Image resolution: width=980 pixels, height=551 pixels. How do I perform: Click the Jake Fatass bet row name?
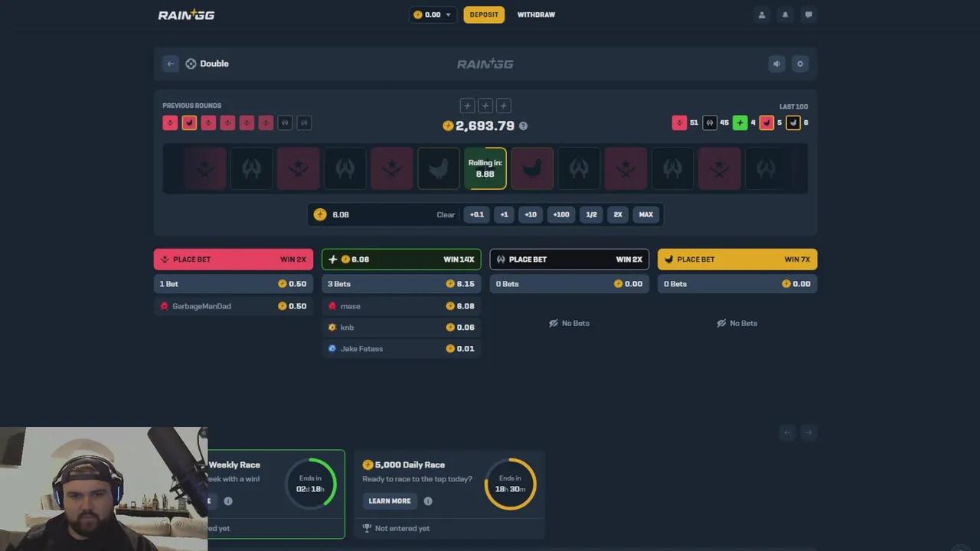point(361,349)
